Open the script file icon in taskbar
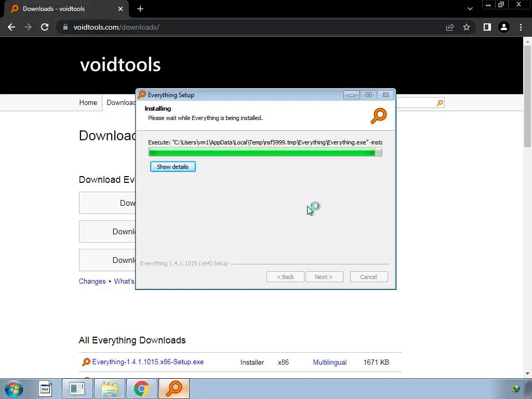Screen dimensions: 532x399 coord(45,389)
